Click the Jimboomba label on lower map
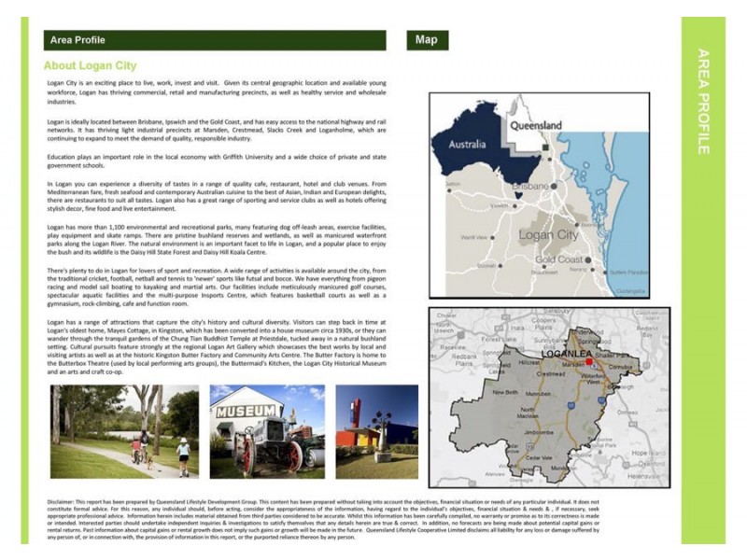Image resolution: width=747 pixels, height=560 pixels. (539, 432)
